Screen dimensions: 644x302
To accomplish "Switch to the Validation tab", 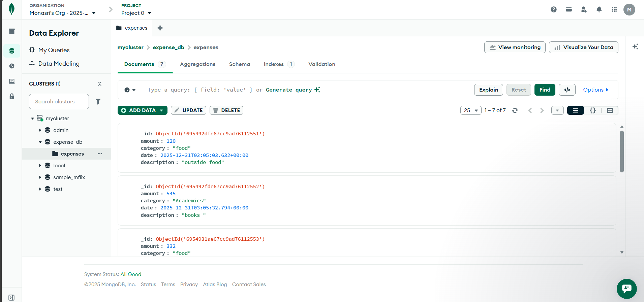I will point(322,64).
